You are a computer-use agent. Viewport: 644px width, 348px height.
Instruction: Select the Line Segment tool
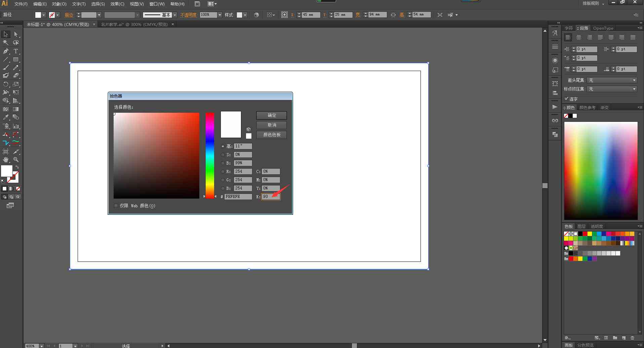tap(6, 60)
